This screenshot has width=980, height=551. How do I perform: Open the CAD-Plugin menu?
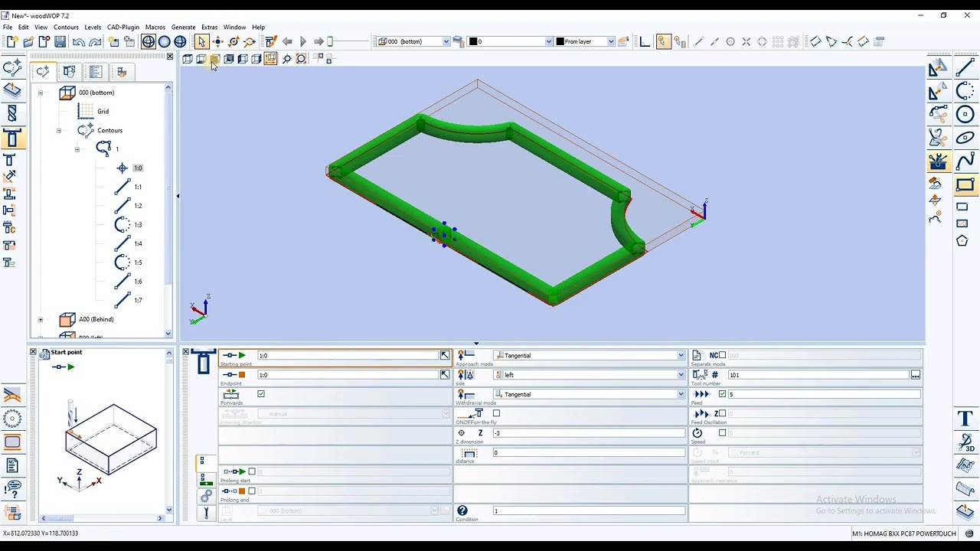122,27
